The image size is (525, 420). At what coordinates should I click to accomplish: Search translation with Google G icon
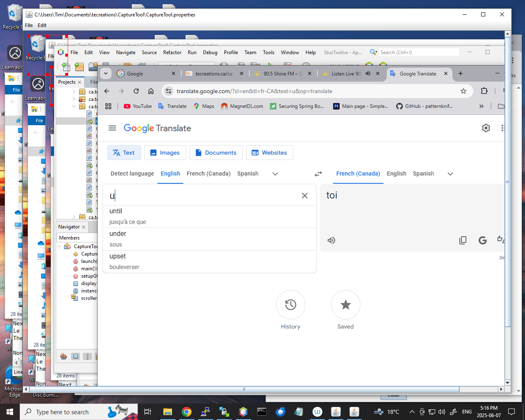pyautogui.click(x=483, y=240)
